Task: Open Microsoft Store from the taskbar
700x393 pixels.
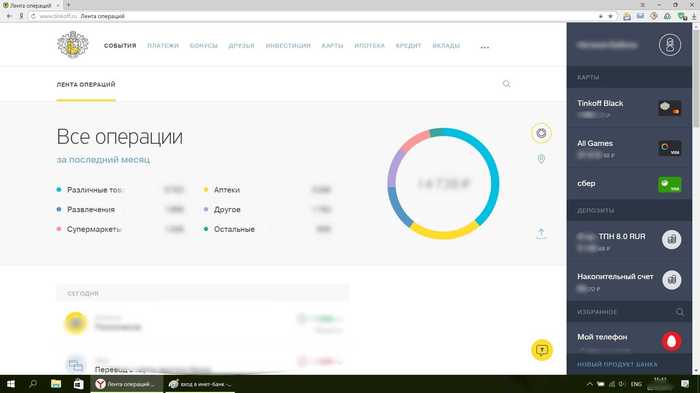Action: tap(79, 384)
